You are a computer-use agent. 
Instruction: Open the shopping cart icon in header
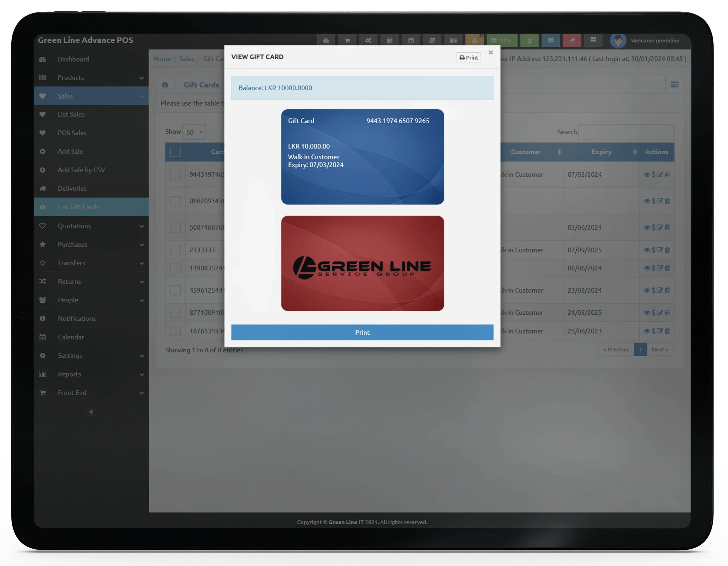pyautogui.click(x=347, y=41)
